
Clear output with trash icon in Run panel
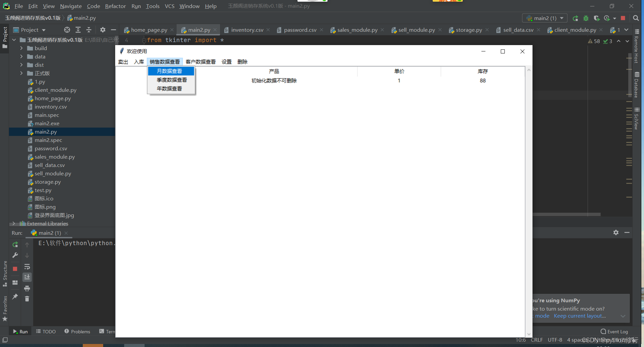click(x=27, y=299)
